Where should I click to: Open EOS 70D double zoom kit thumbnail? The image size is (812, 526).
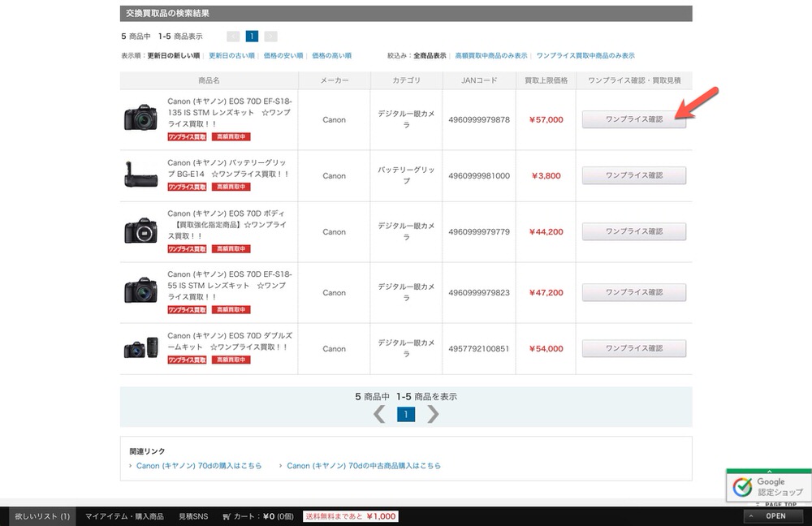[x=140, y=347]
